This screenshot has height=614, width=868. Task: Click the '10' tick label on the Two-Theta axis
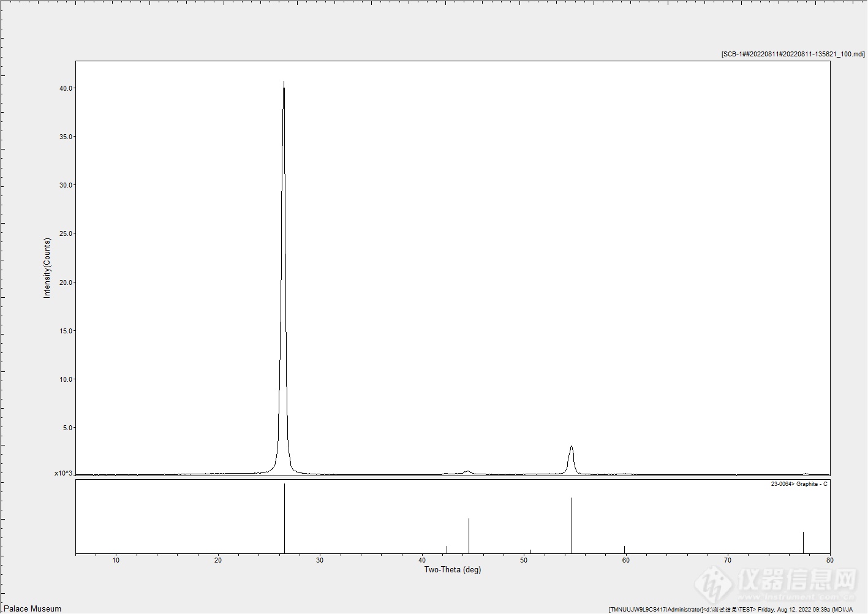point(116,560)
